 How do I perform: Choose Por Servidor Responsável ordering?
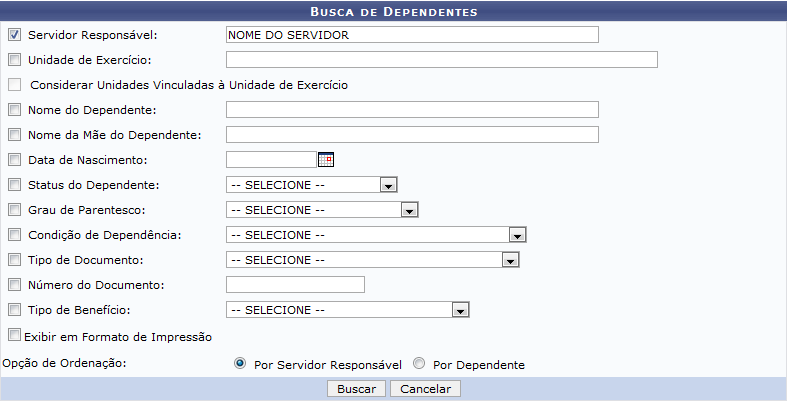(240, 364)
